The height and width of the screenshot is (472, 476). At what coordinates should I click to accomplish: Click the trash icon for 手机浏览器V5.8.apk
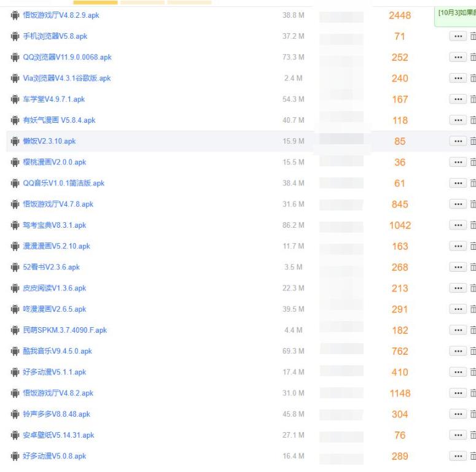click(x=472, y=37)
